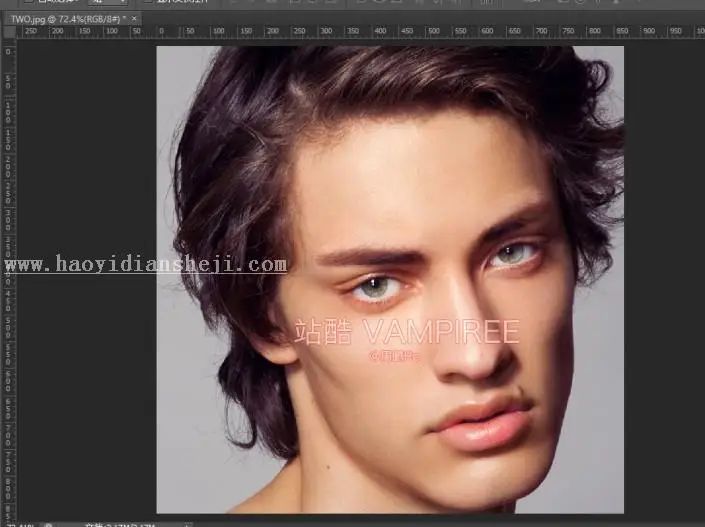Click the vertical ruler beside the canvas

pyautogui.click(x=9, y=280)
